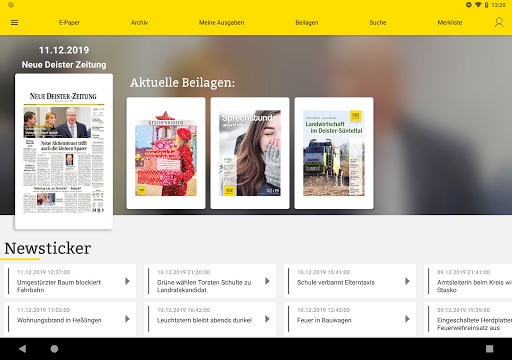Open the Suche menu item
The image size is (512, 360).
[378, 23]
